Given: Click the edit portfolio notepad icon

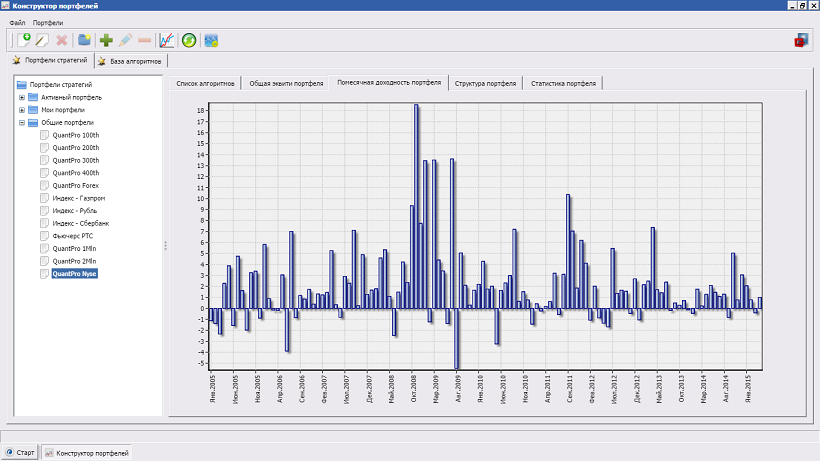Looking at the screenshot, I should pos(42,40).
